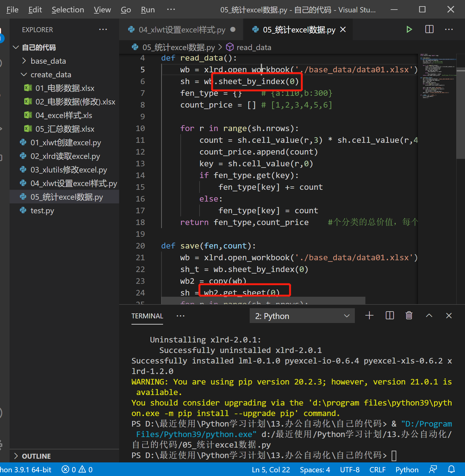Open notifications bell in status bar
This screenshot has height=476, width=465.
pos(452,470)
